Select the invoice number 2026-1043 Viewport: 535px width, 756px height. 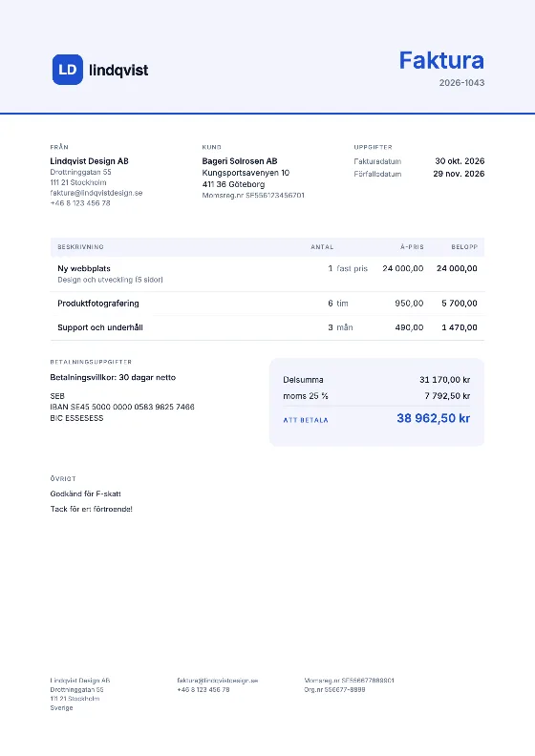coord(461,82)
